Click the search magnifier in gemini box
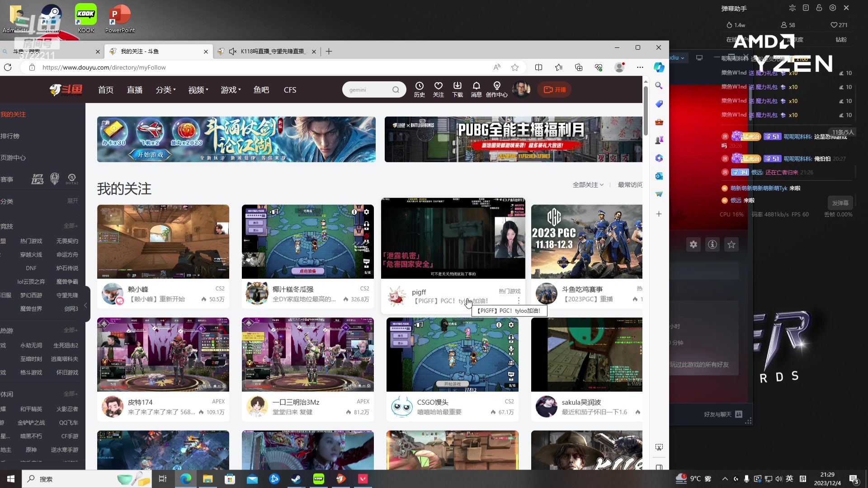Screen dimensions: 868x488 point(396,89)
